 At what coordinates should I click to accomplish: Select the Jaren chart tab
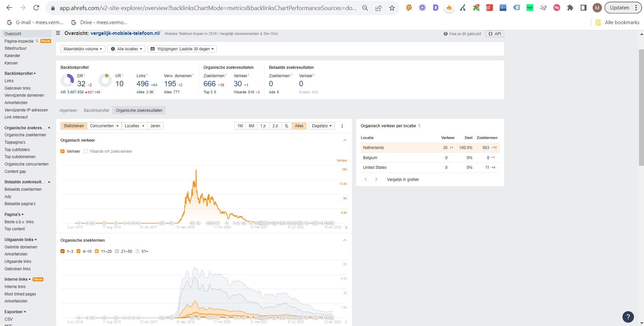(x=155, y=126)
